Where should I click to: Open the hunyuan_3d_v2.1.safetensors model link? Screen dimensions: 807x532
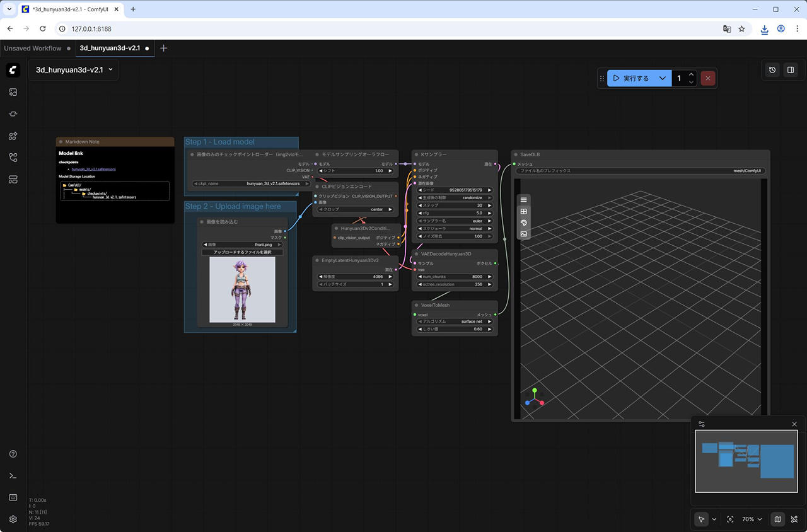point(93,169)
